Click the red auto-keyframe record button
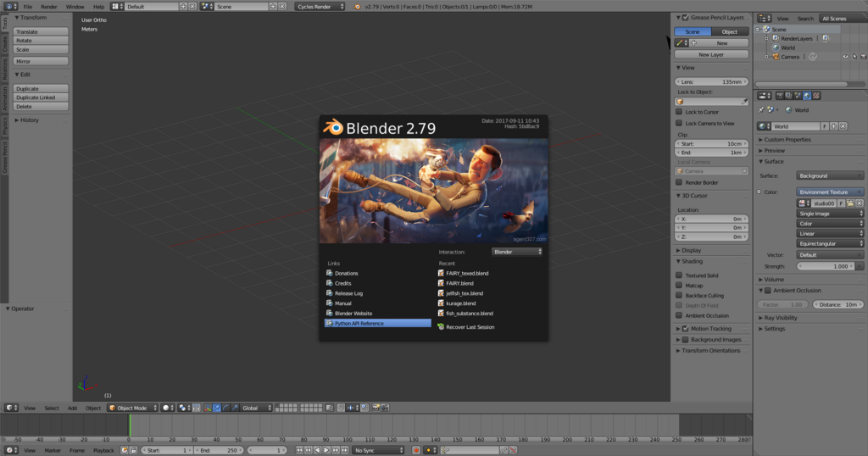 (415, 450)
